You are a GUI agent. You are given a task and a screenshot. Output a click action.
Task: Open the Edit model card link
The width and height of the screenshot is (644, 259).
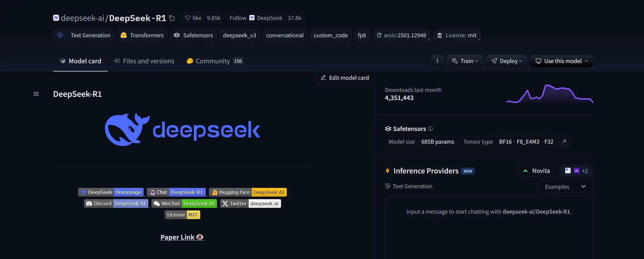coord(345,77)
